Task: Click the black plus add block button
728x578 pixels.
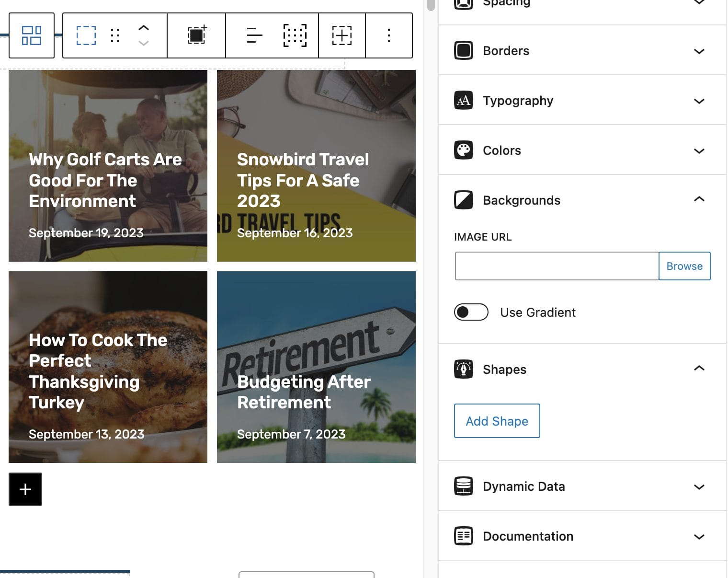Action: [x=25, y=489]
